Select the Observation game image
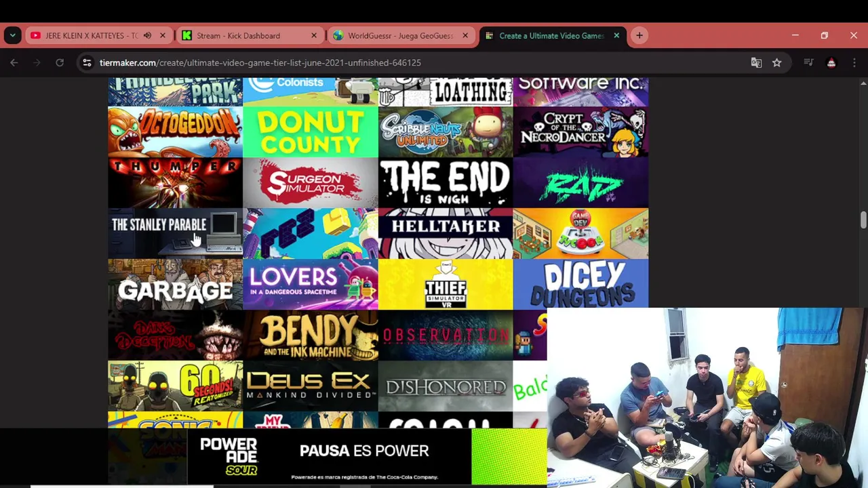This screenshot has width=868, height=488. tap(446, 335)
